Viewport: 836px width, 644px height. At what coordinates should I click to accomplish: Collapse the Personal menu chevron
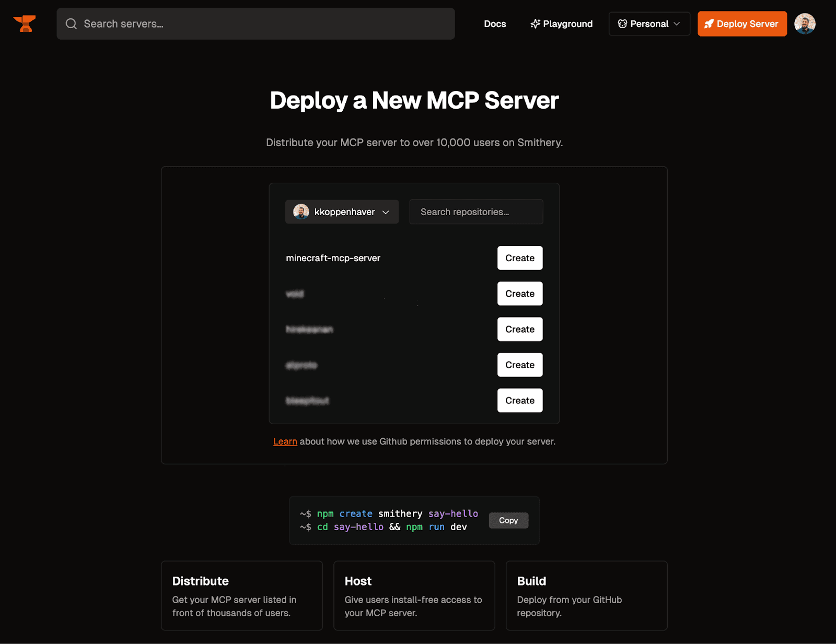click(x=677, y=24)
